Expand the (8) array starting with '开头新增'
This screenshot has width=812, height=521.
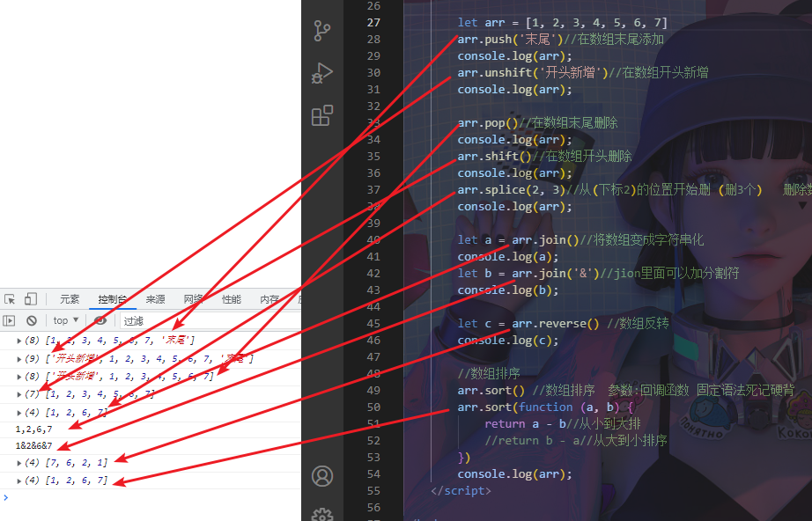click(x=19, y=377)
